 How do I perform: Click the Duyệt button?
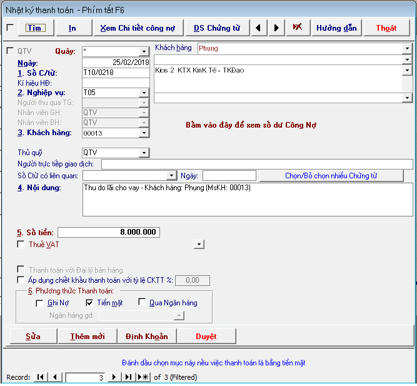pos(206,336)
